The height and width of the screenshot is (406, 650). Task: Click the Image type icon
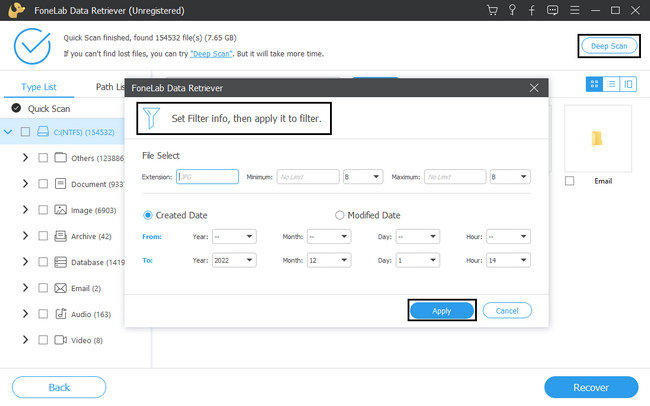[61, 209]
